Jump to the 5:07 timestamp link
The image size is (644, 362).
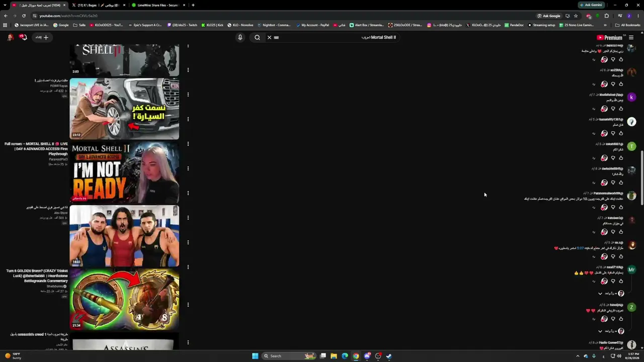580,248
